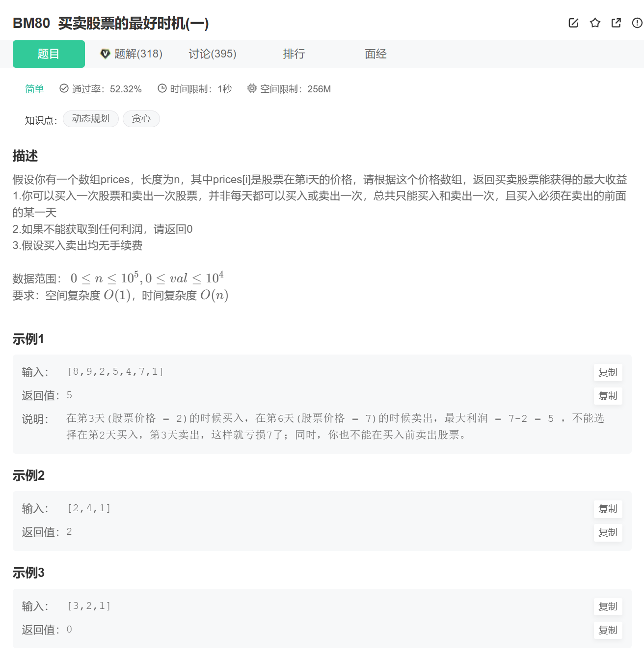Click the 简单 difficulty label
The image size is (644, 660).
(34, 89)
